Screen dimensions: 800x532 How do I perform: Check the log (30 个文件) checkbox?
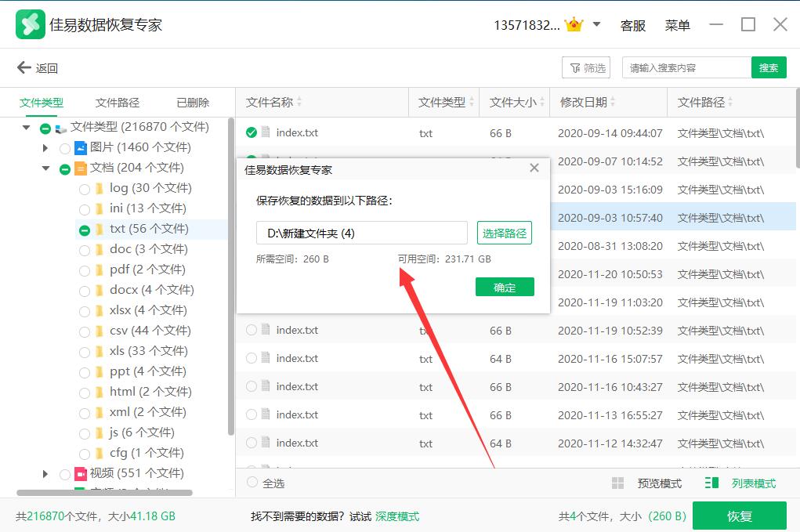pos(85,189)
